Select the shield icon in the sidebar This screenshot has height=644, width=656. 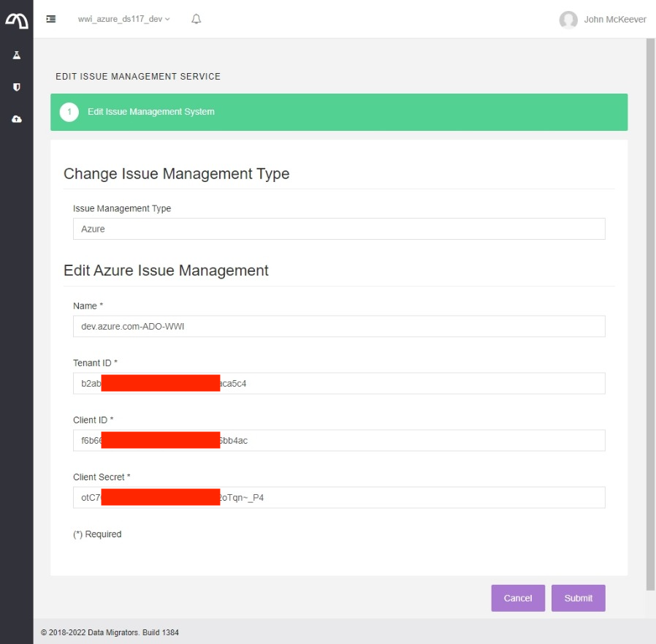coord(16,87)
